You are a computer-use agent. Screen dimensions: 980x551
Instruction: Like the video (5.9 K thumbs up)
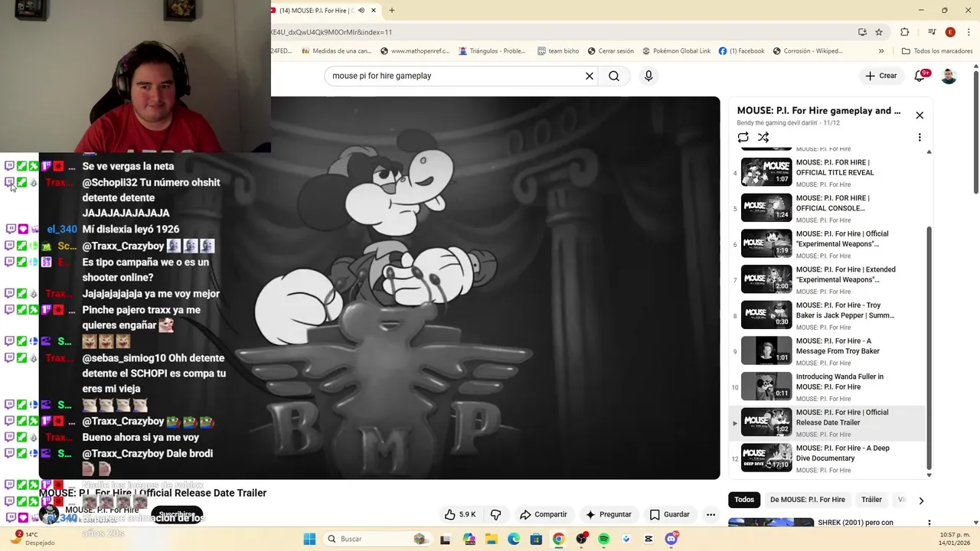pyautogui.click(x=460, y=514)
